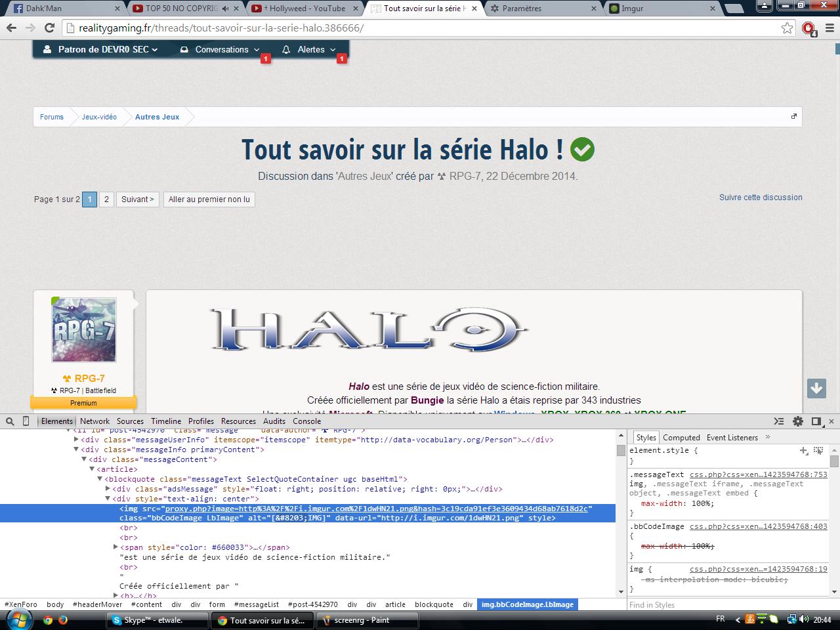Open Resources panel in DevTools

pyautogui.click(x=238, y=421)
